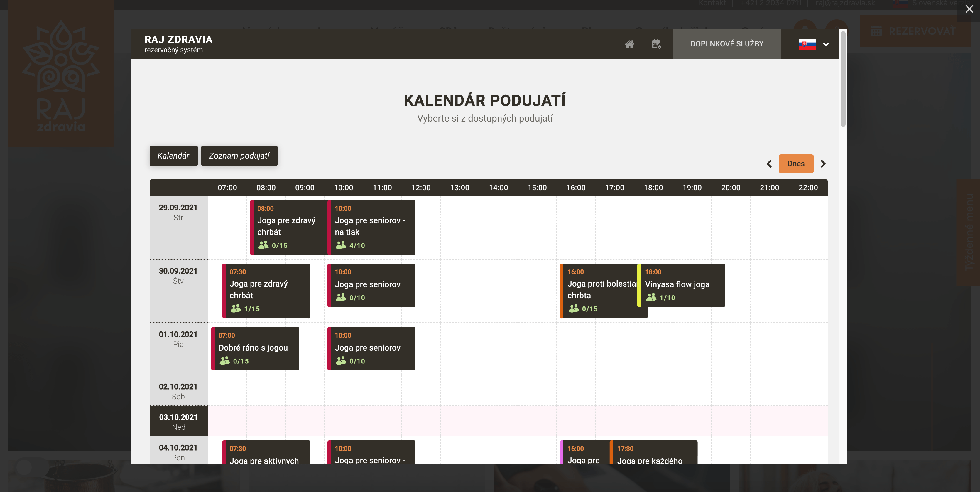Click attendees icon showing 0/15 on 29.09
Image resolution: width=980 pixels, height=492 pixels.
pyautogui.click(x=263, y=245)
